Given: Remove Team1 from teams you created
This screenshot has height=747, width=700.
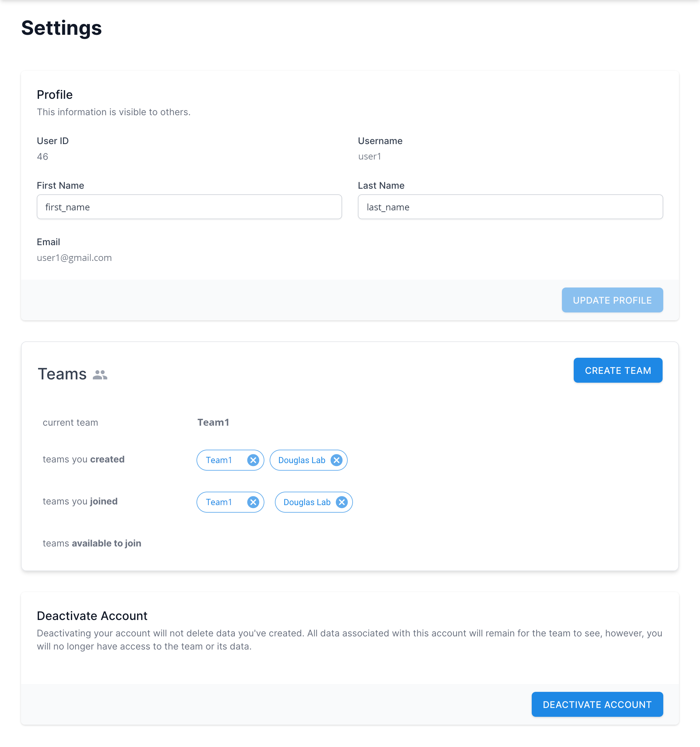Looking at the screenshot, I should [253, 460].
